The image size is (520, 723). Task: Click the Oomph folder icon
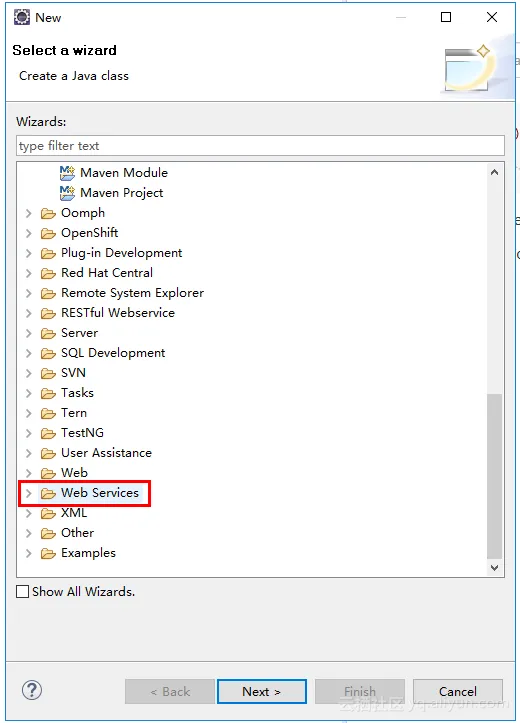(48, 213)
